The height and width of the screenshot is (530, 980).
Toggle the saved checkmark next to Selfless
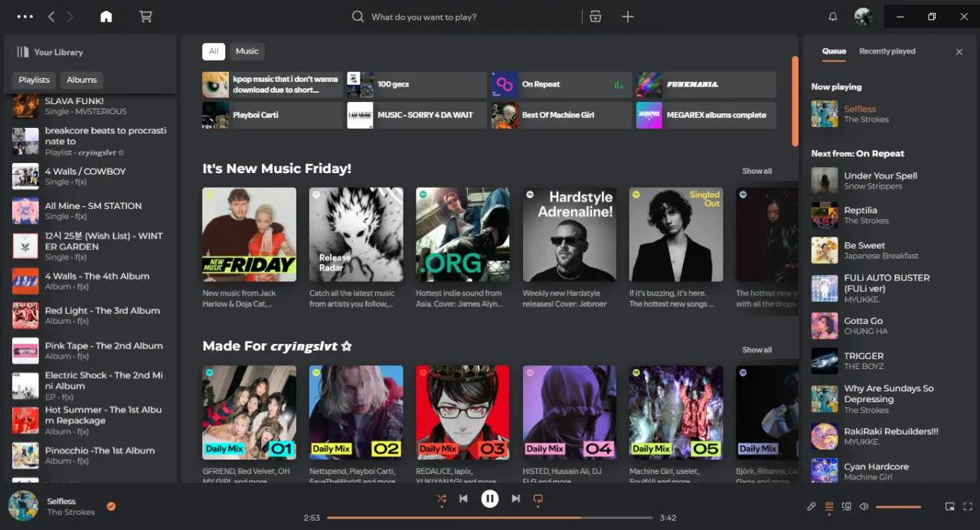tap(111, 506)
